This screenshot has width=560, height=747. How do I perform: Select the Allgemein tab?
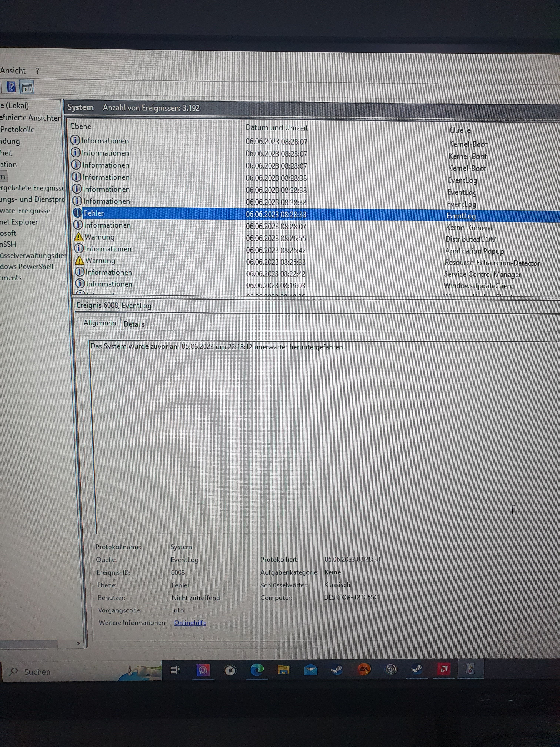(100, 323)
